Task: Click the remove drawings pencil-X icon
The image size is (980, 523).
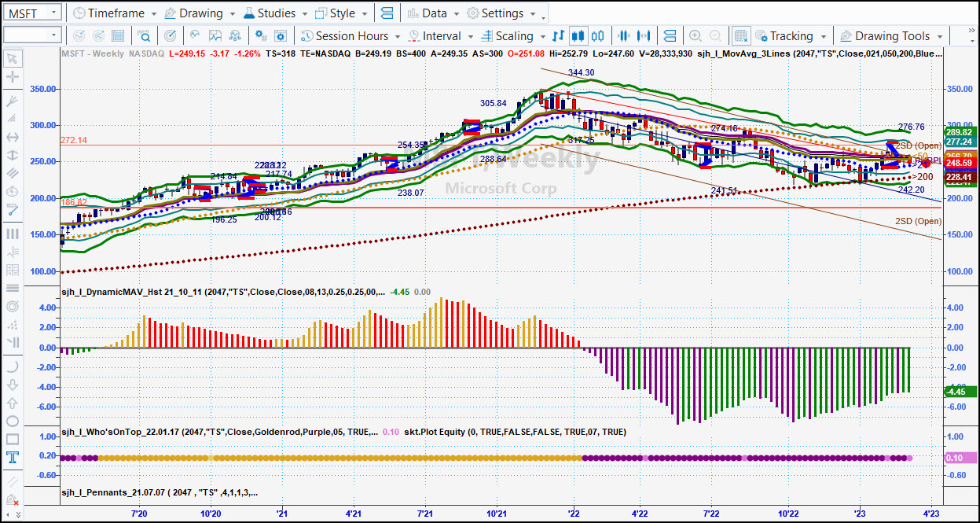Action: pyautogui.click(x=12, y=501)
